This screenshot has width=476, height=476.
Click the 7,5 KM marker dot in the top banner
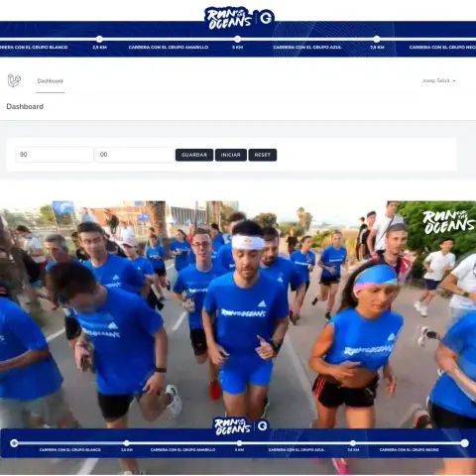(377, 39)
